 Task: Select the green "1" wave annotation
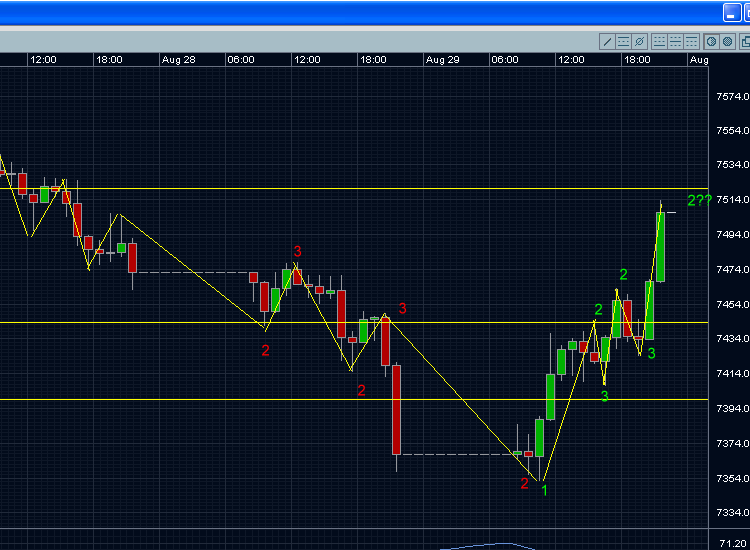tap(544, 490)
